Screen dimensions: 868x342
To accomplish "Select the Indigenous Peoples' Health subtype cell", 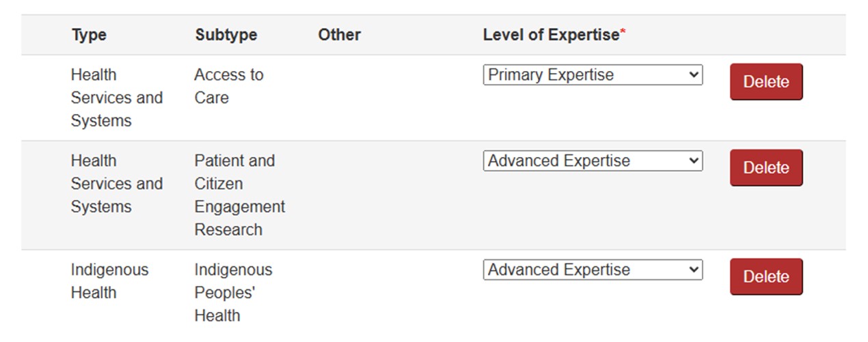I will tap(232, 292).
